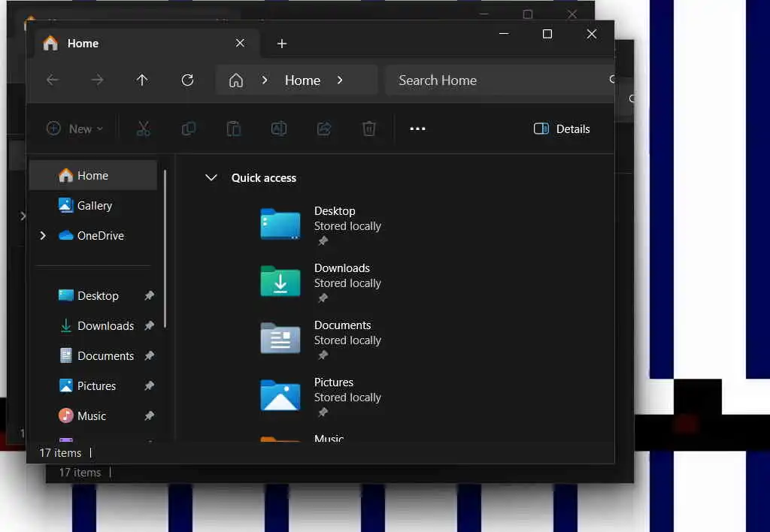Select Downloads folder icon in Quick access

(280, 281)
